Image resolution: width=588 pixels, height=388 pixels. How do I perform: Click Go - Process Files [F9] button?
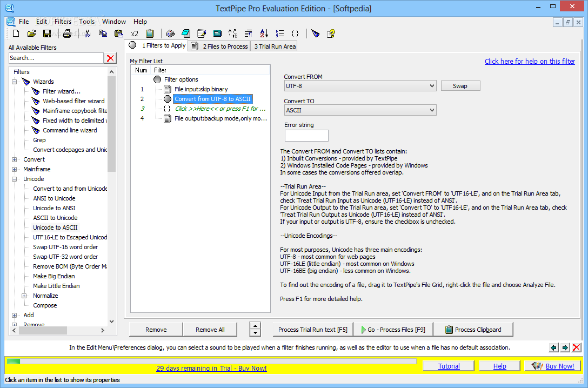(x=393, y=330)
